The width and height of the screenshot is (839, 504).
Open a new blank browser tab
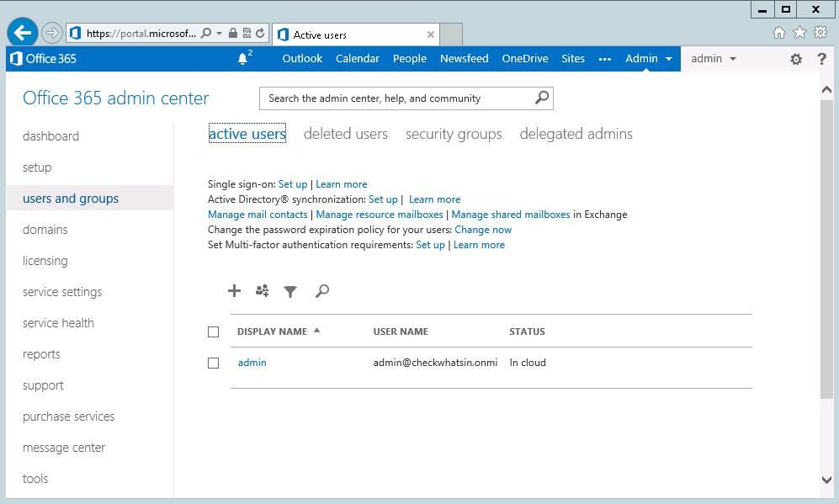tap(451, 34)
